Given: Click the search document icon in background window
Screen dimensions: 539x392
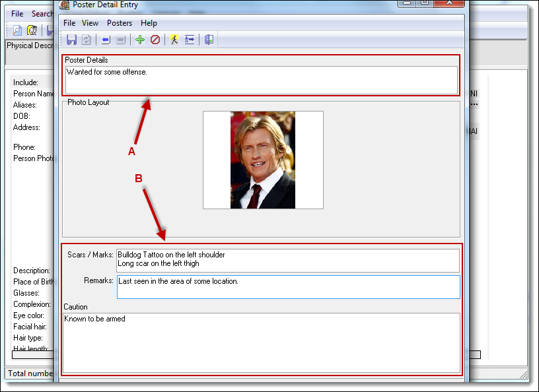Looking at the screenshot, I should point(17,30).
